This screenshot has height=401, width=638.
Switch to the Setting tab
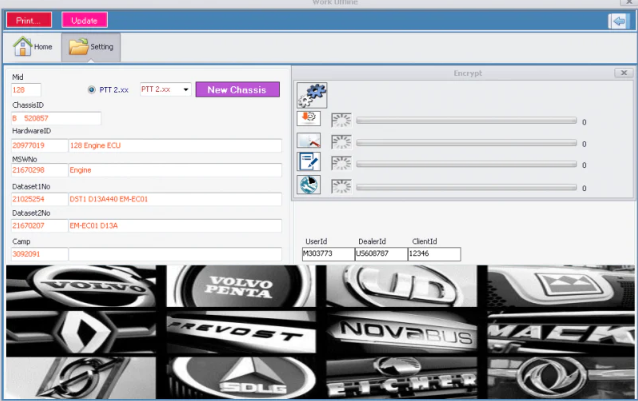pyautogui.click(x=91, y=47)
